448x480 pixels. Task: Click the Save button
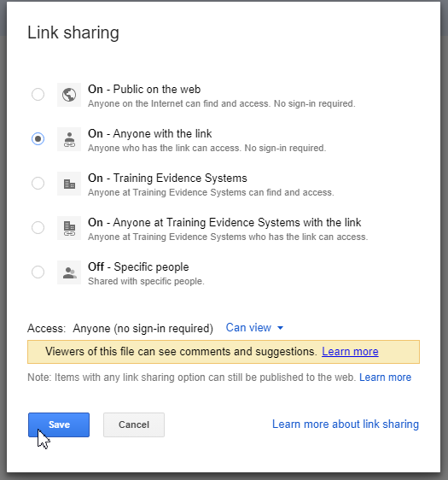coord(59,424)
